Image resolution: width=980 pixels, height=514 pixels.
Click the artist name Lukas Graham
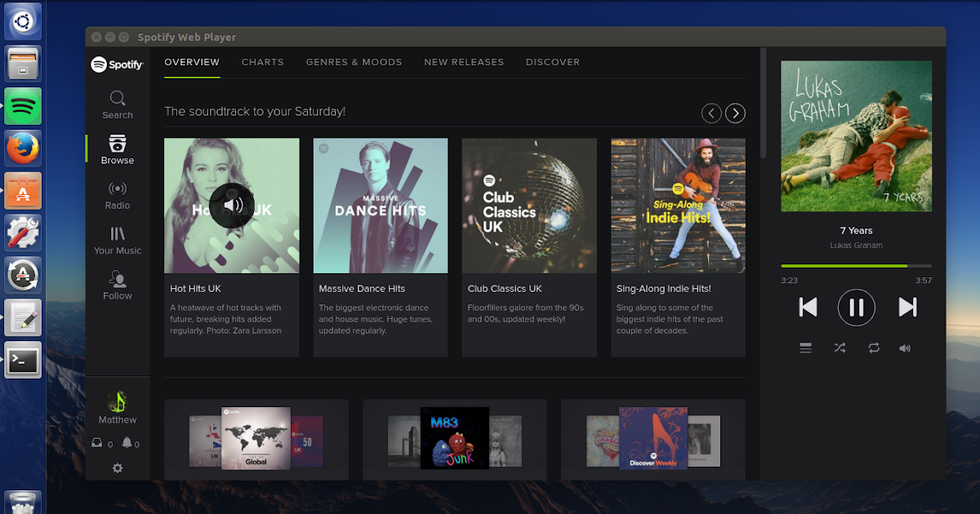(856, 245)
